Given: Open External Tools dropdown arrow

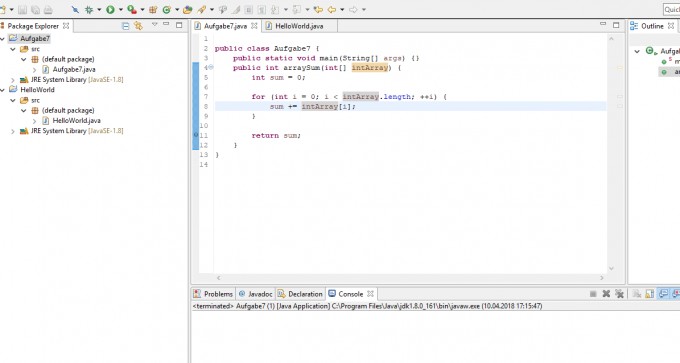Looking at the screenshot, I should pos(142,10).
